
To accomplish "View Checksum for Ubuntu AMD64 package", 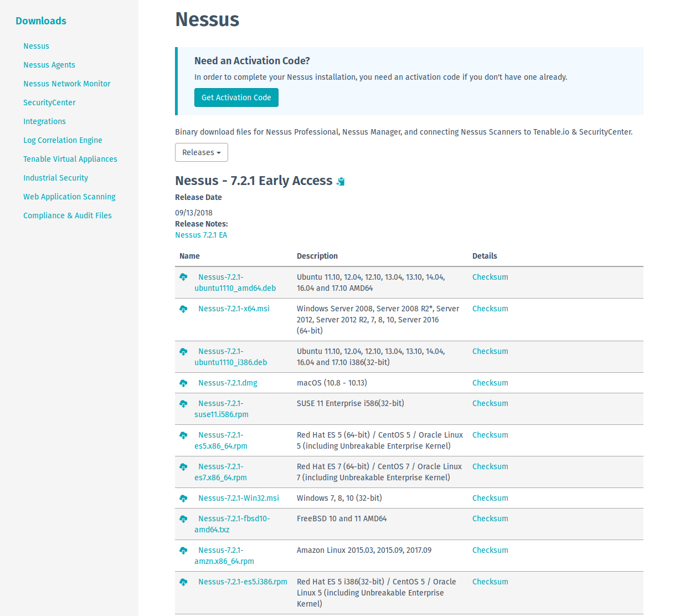I will point(490,277).
